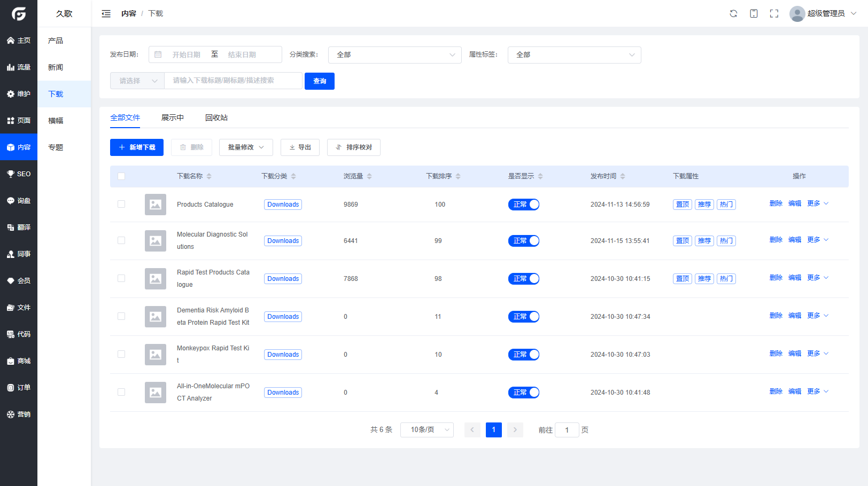Open the 属性标签 全部 dropdown
The image size is (868, 486).
coord(575,55)
